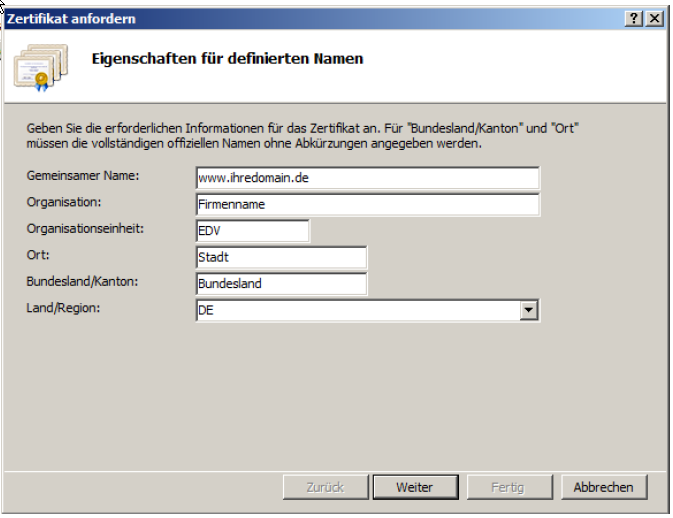Close the Zertifikat anfordern dialog
Image resolution: width=673 pixels, height=518 pixels.
(x=655, y=18)
